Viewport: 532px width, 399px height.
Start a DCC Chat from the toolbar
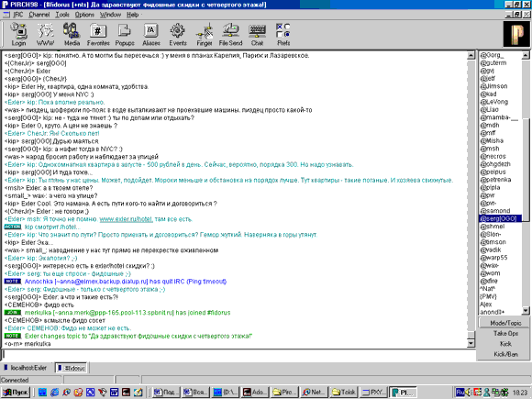pyautogui.click(x=257, y=34)
